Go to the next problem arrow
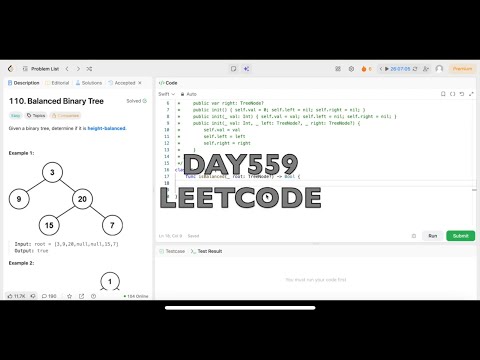The image size is (480, 360). 78,69
